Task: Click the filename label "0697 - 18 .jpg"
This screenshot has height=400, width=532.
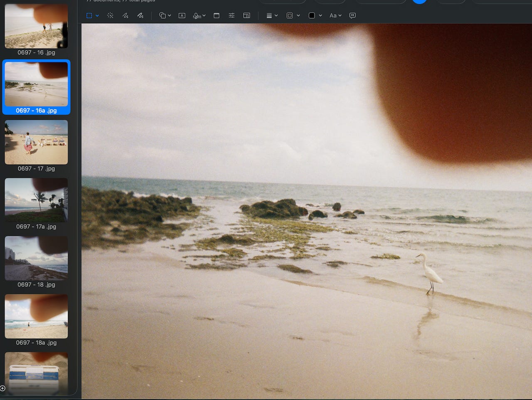Action: pyautogui.click(x=36, y=284)
